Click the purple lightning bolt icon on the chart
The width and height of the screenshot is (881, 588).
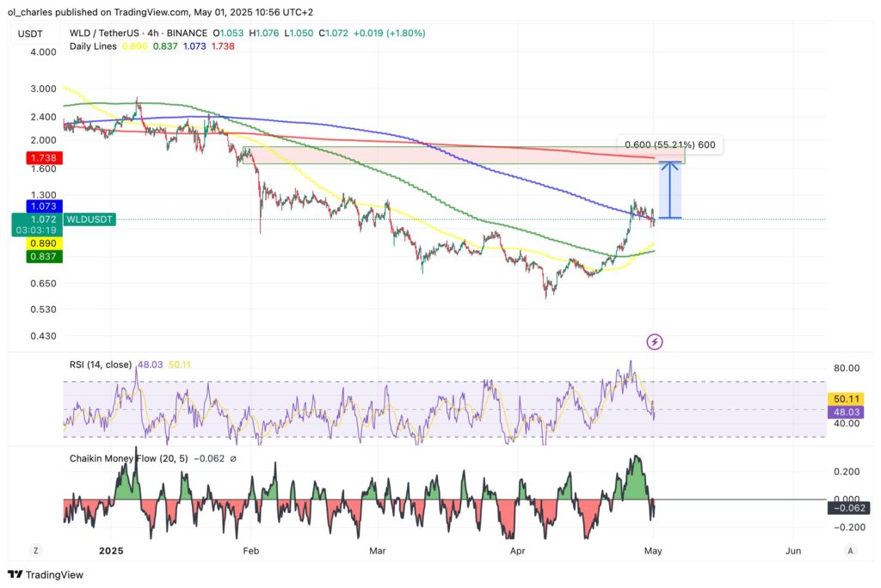pos(654,342)
